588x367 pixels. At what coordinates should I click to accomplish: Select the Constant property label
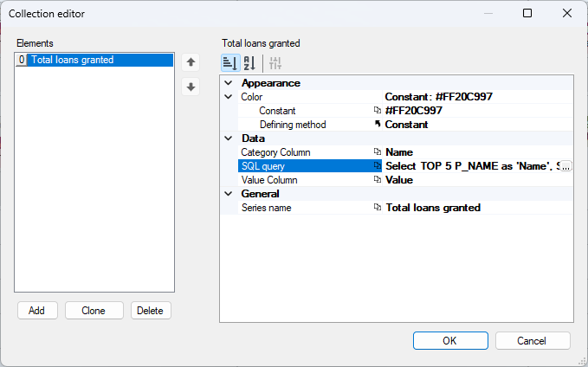click(x=277, y=111)
